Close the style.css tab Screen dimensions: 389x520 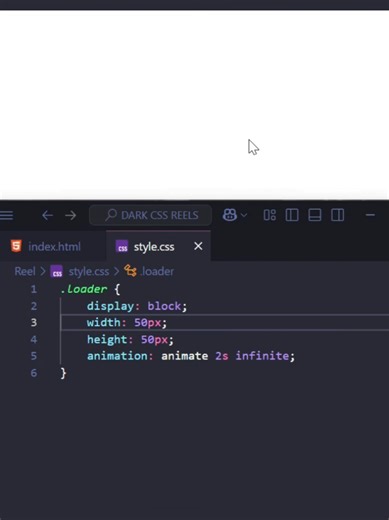[x=198, y=246]
